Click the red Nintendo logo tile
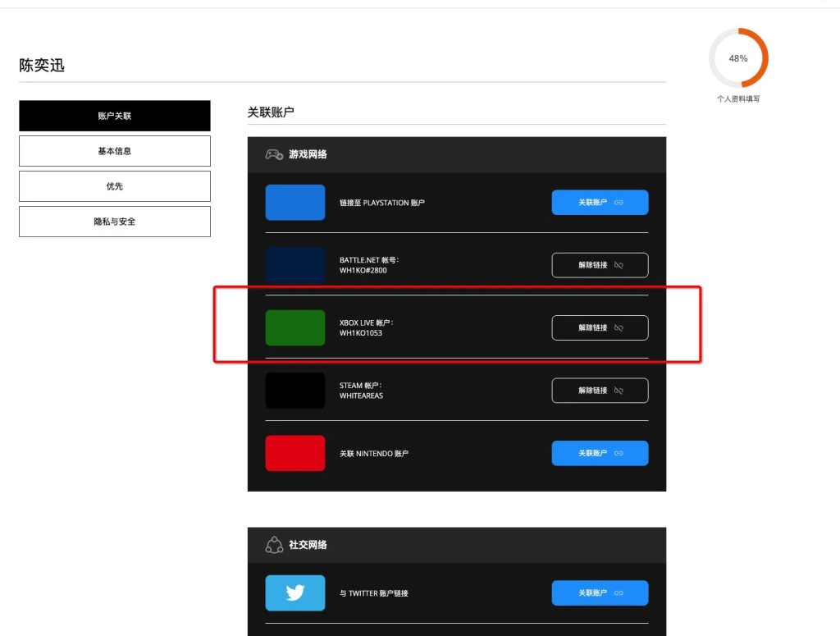 point(295,453)
